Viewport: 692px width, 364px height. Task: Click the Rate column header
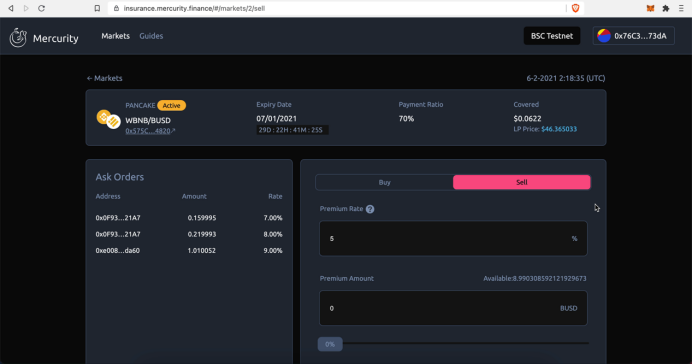[275, 196]
